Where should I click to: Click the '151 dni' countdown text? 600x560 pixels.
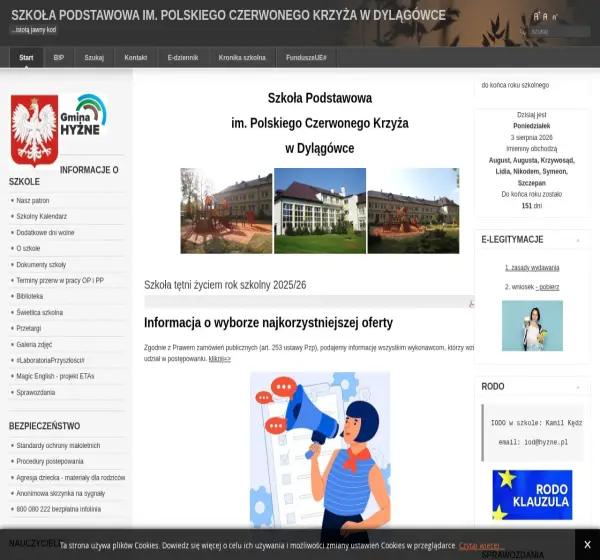[x=532, y=206]
